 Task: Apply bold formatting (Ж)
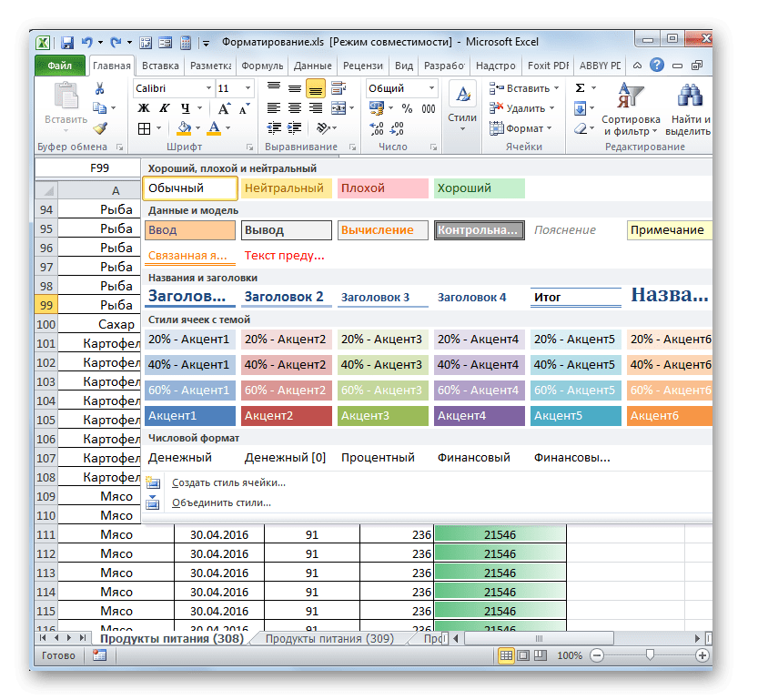(x=144, y=108)
